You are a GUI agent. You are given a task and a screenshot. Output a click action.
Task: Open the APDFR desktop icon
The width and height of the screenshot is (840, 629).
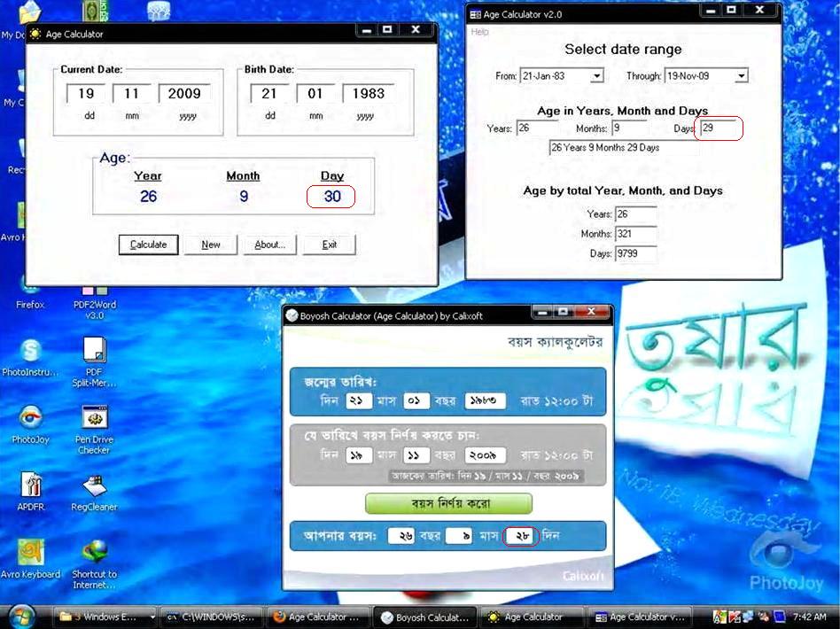coord(30,492)
